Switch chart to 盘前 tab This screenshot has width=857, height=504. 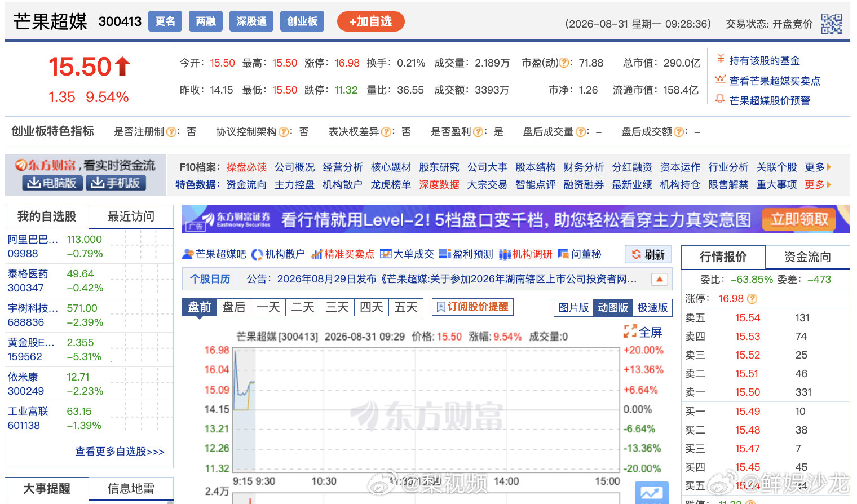(x=199, y=307)
